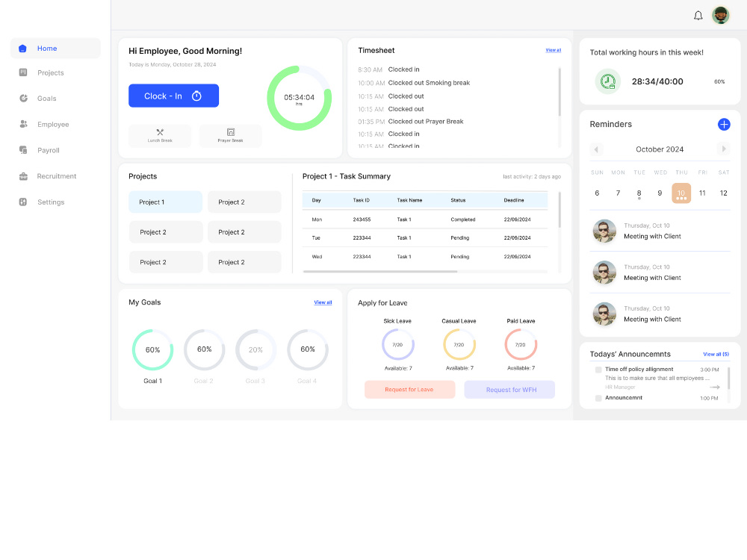Viewport: 747px width, 560px height.
Task: Click the Home sidebar icon
Action: [x=22, y=49]
